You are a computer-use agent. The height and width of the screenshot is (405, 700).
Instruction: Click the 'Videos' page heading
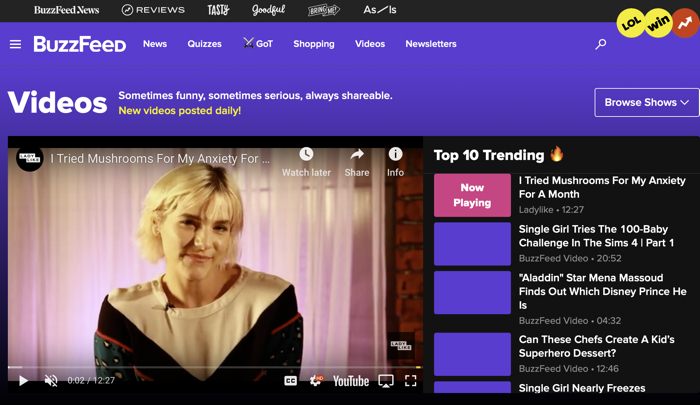tap(58, 103)
